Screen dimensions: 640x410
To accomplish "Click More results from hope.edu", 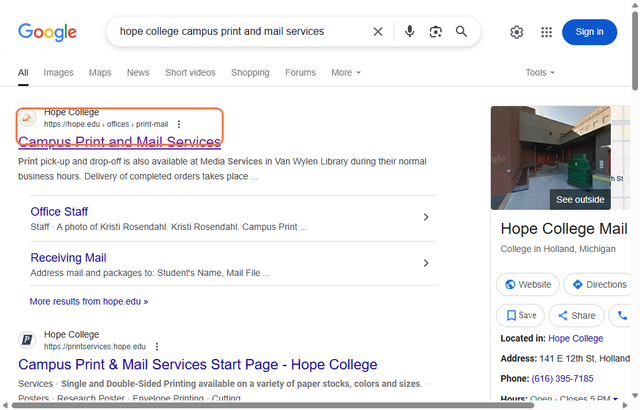I will point(89,301).
